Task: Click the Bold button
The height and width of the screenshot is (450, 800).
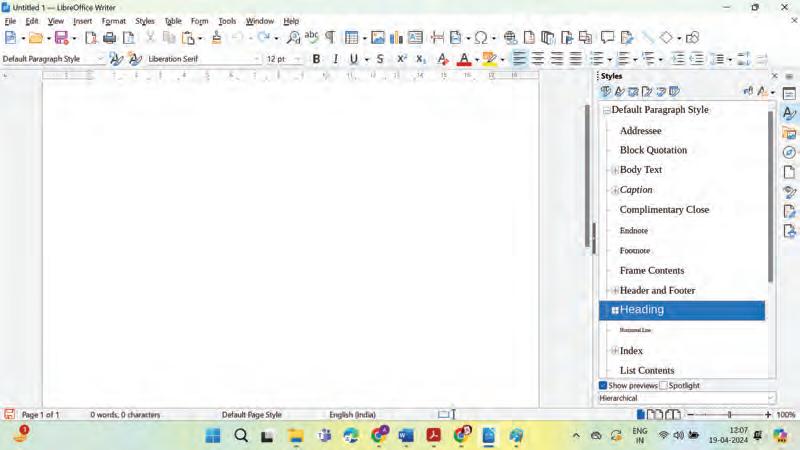Action: pos(316,59)
